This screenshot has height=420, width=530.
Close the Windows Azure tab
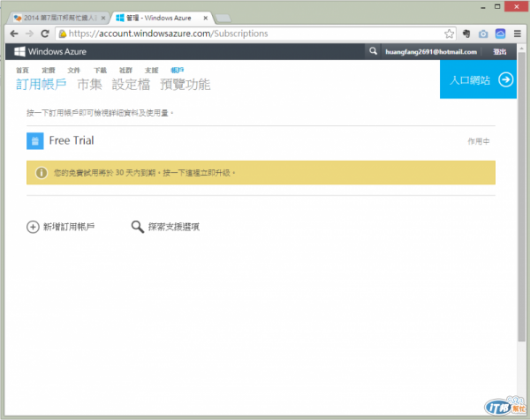coord(206,18)
